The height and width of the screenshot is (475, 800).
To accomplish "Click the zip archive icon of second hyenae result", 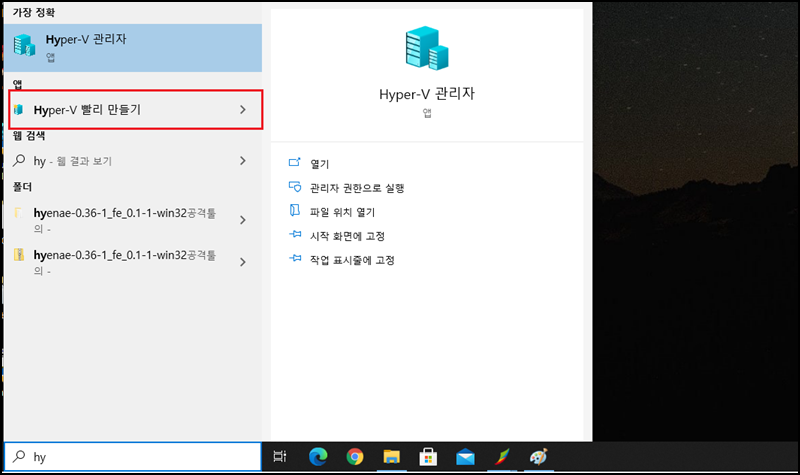I will click(19, 255).
